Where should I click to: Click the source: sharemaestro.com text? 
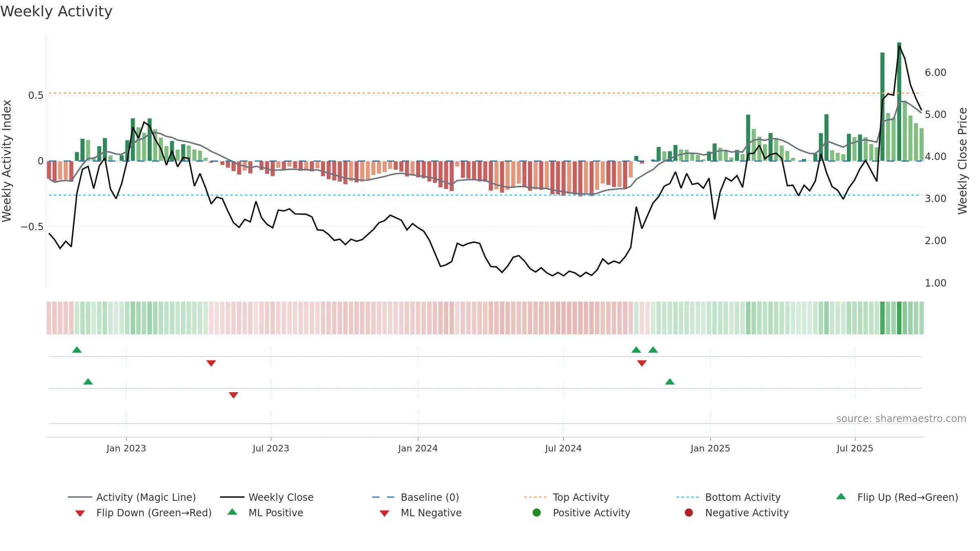[x=901, y=418]
